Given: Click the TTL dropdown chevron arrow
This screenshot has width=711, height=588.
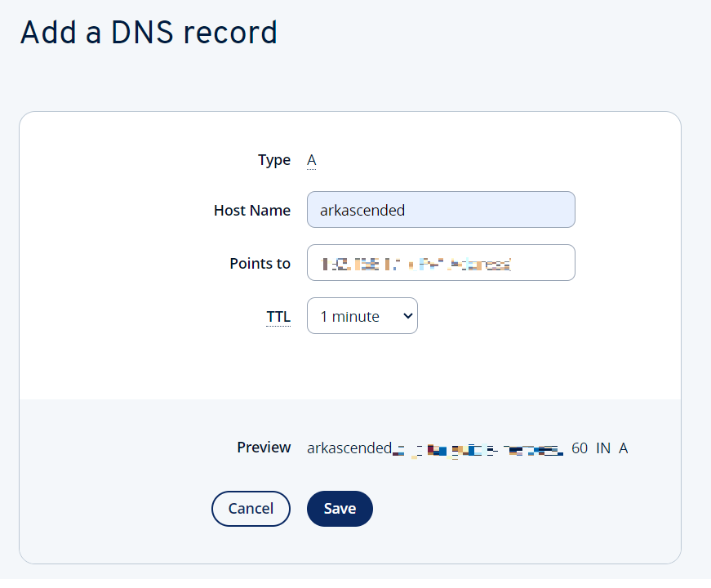Looking at the screenshot, I should 407,316.
